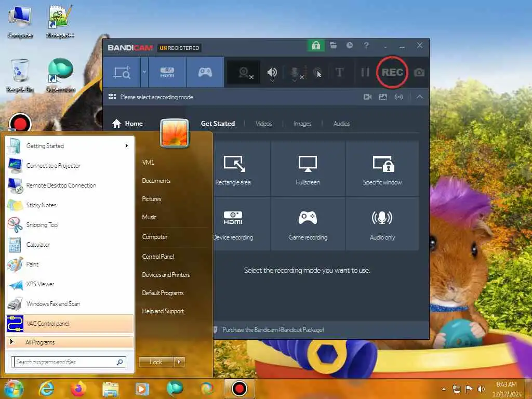This screenshot has height=399, width=532.
Task: Click the Lock button in Start menu
Action: 156,362
